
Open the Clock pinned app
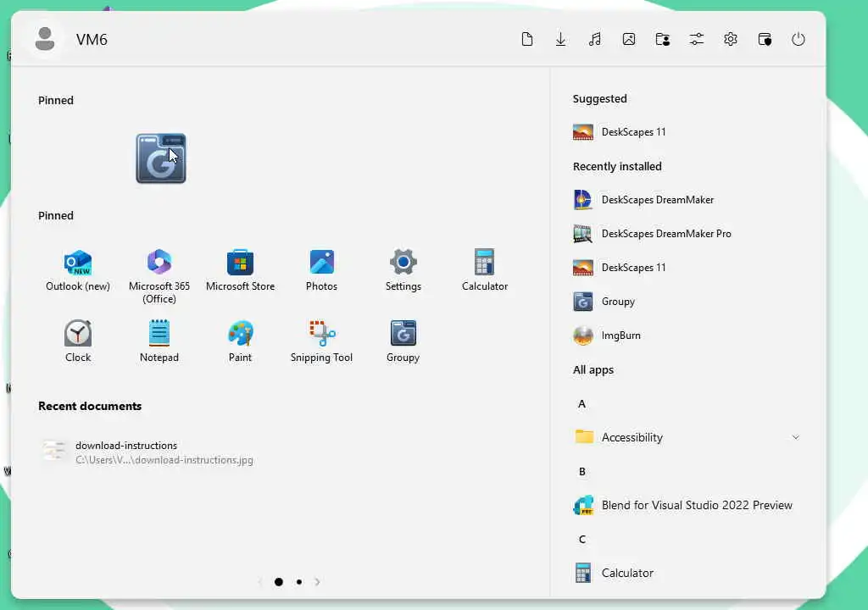click(78, 341)
